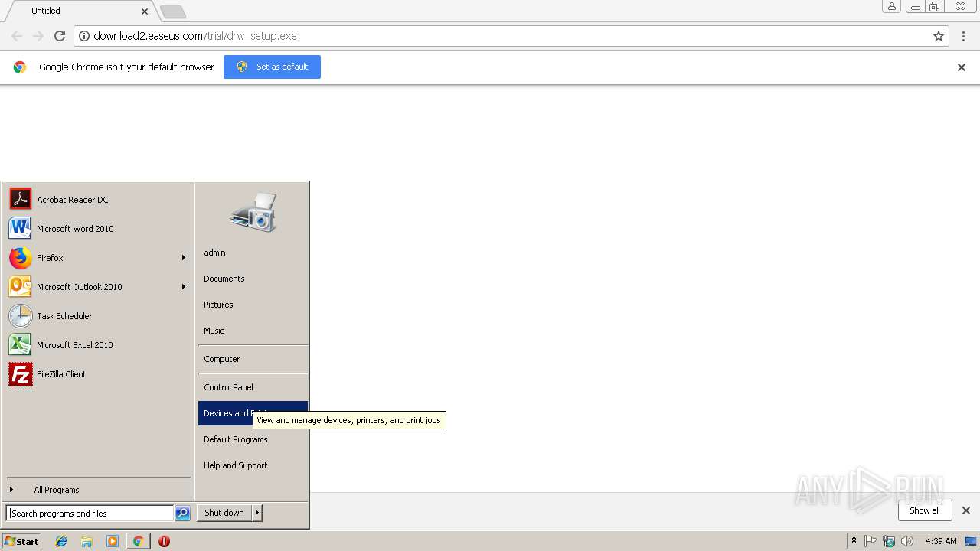This screenshot has height=551, width=980.
Task: Open the Shut down options arrow
Action: point(257,513)
